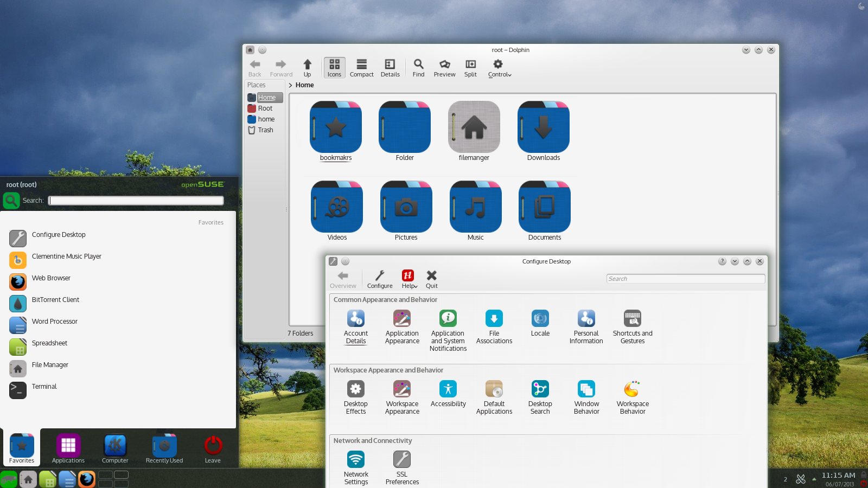Launch Word Processor from Favorites

118,325
